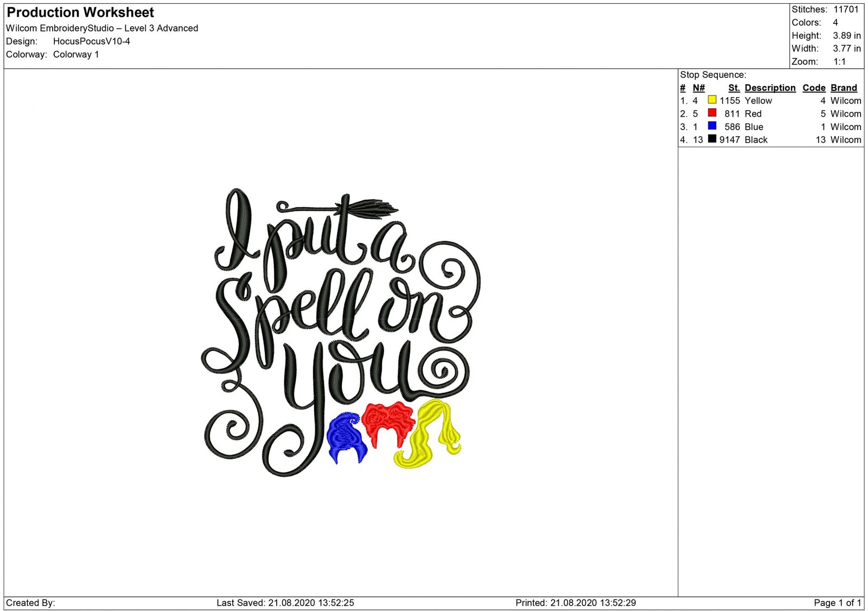
Task: Click 'Wilcom EmbroideryStudio – Level 3 Advanced' text
Action: click(102, 28)
